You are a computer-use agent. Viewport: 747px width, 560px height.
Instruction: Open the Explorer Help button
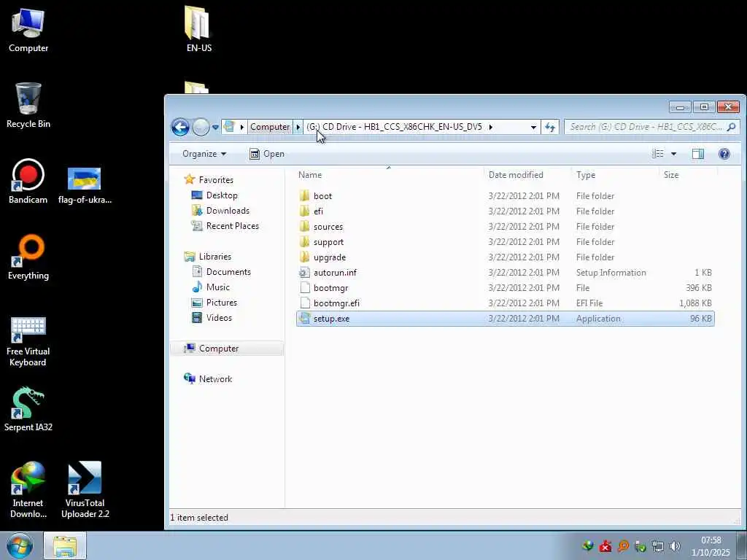click(x=724, y=153)
